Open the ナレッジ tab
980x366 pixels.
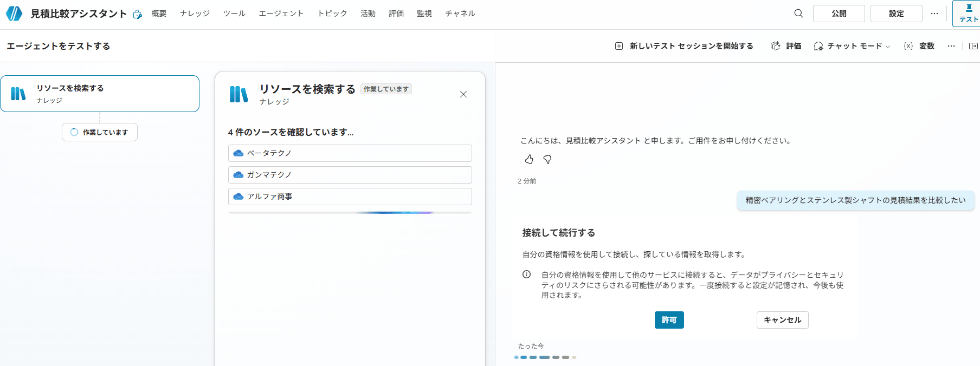(195, 14)
